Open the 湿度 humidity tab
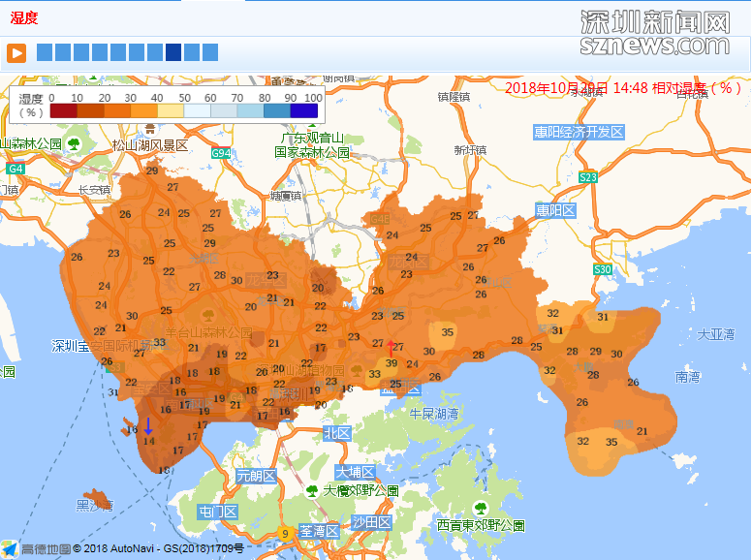The height and width of the screenshot is (560, 752). pyautogui.click(x=24, y=17)
